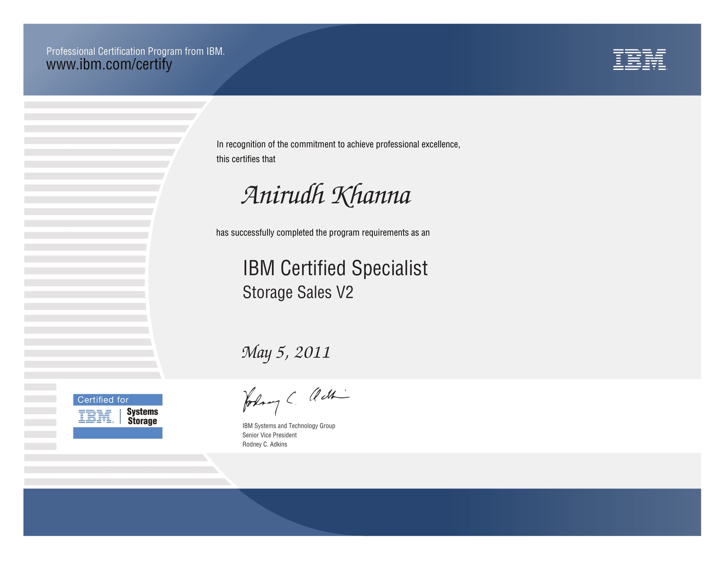Image resolution: width=728 pixels, height=563 pixels.
Task: Click 'Professional Certification Program from IBM' text
Action: tap(135, 51)
